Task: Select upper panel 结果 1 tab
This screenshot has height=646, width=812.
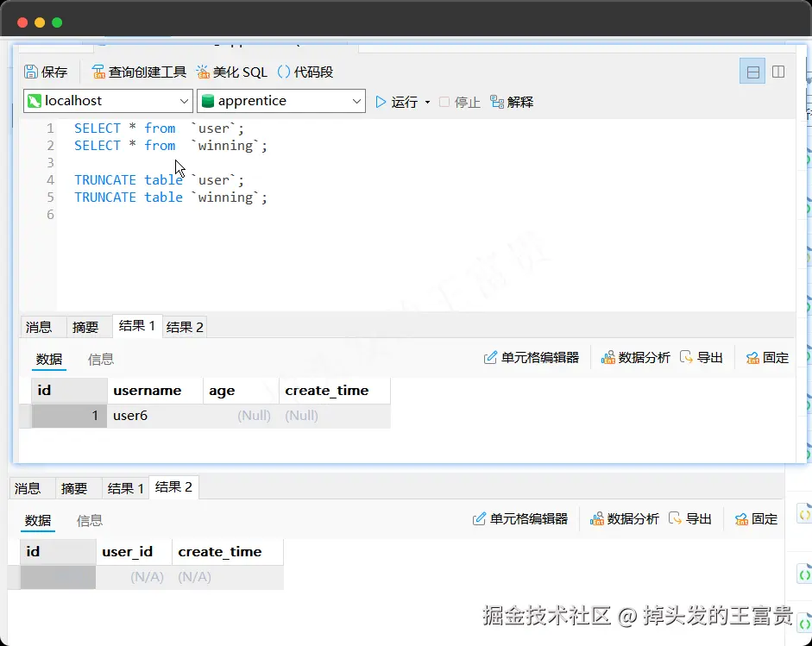Action: point(137,326)
